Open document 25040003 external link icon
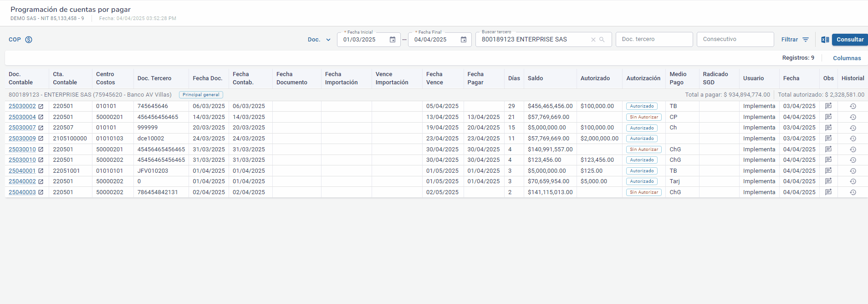Image resolution: width=868 pixels, height=304 pixels. [41, 192]
